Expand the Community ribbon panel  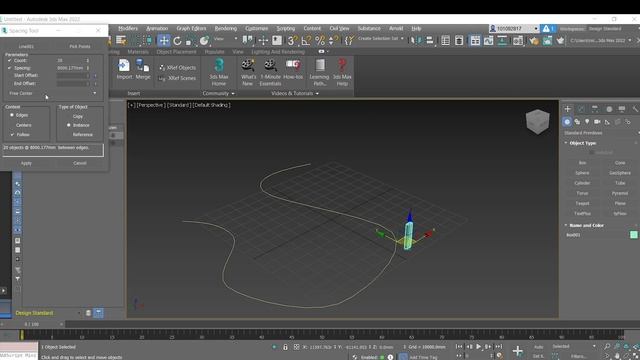click(x=219, y=93)
